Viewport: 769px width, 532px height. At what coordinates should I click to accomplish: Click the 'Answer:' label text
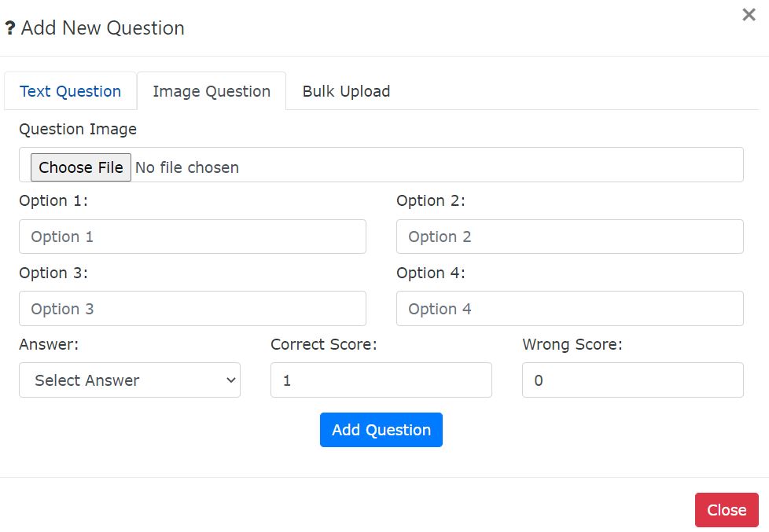click(x=49, y=344)
